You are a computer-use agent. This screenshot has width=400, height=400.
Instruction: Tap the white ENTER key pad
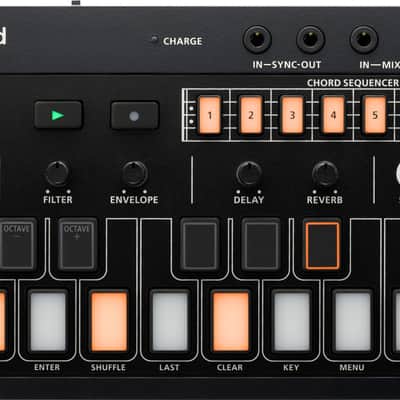click(x=48, y=321)
